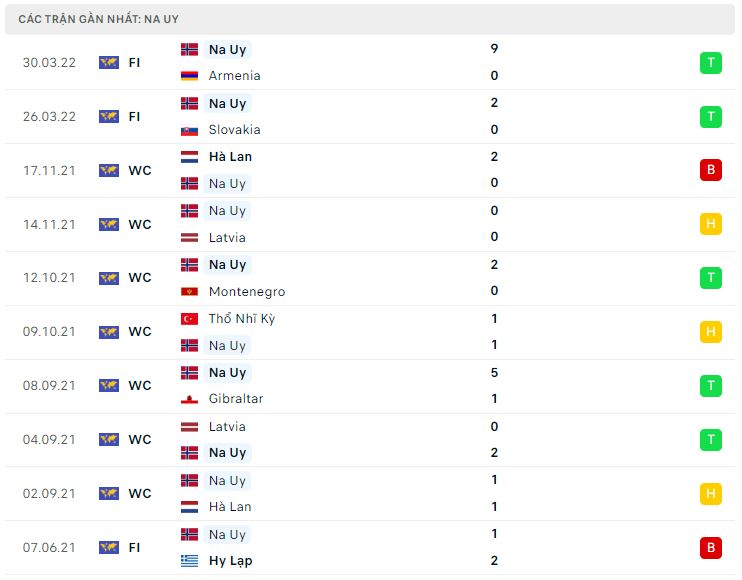
Task: Click the Slovakia flag icon
Action: pos(189,130)
